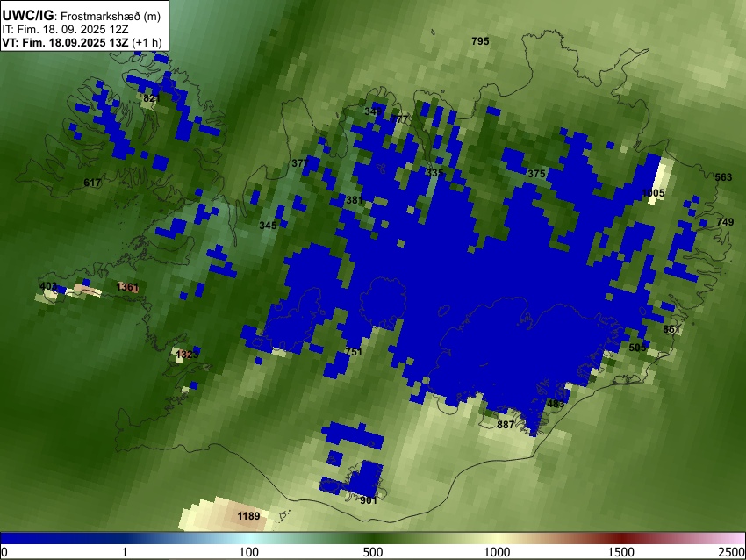Click the 795 value near the north coast
This screenshot has height=560, width=746.
pyautogui.click(x=480, y=41)
